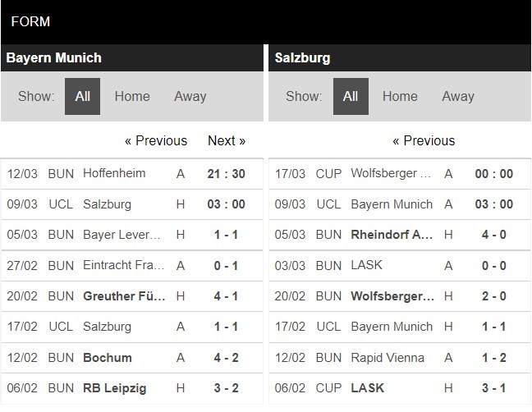Select the All filter for Bayern Munich

82,96
